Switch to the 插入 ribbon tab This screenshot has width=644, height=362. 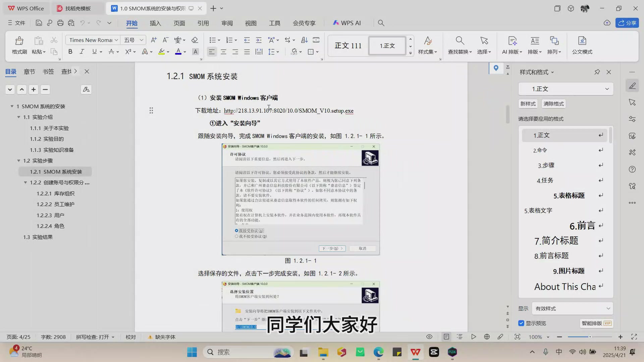155,23
